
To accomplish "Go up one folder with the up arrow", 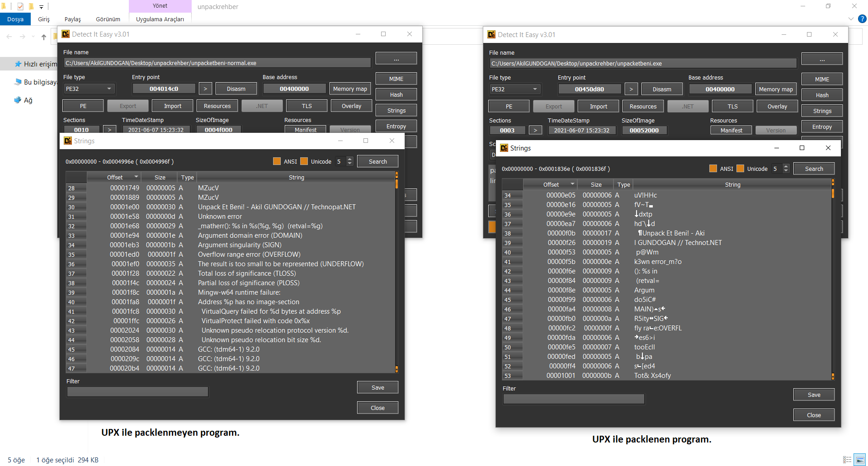I will [x=44, y=37].
